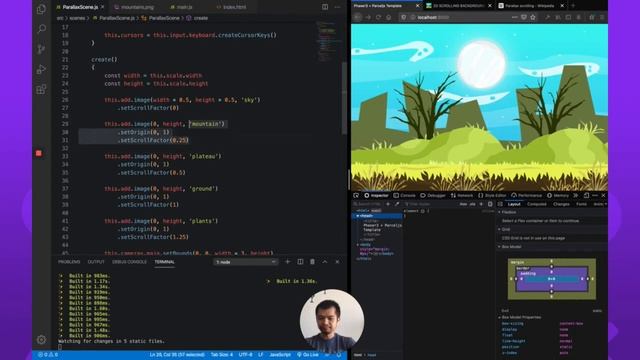
Task: Click UTF-8 encoding in status bar
Action: [245, 355]
